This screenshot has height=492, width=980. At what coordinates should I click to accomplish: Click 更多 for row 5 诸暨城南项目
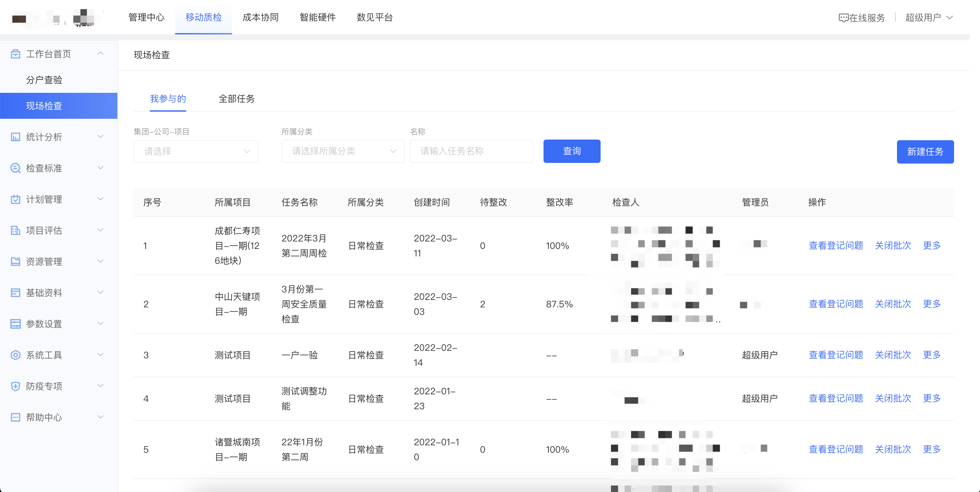click(x=932, y=449)
